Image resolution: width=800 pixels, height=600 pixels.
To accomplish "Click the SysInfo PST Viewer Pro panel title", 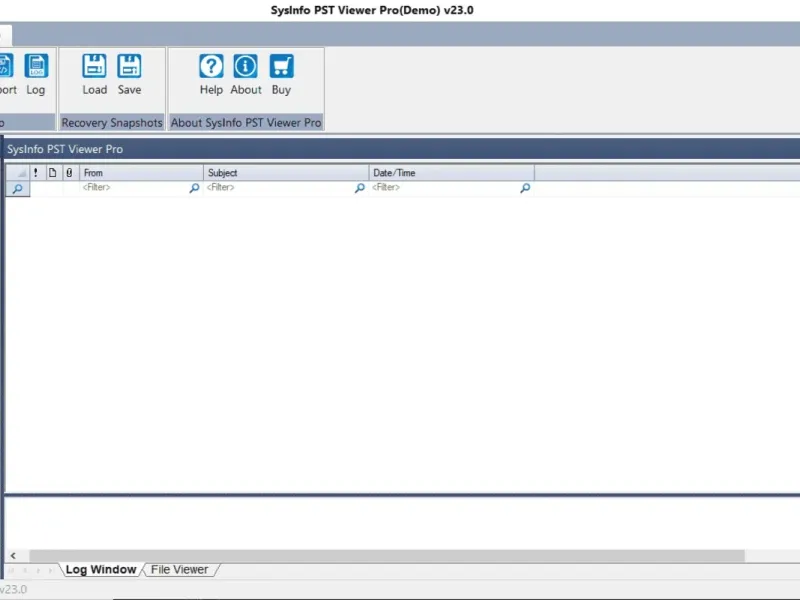I will (65, 149).
